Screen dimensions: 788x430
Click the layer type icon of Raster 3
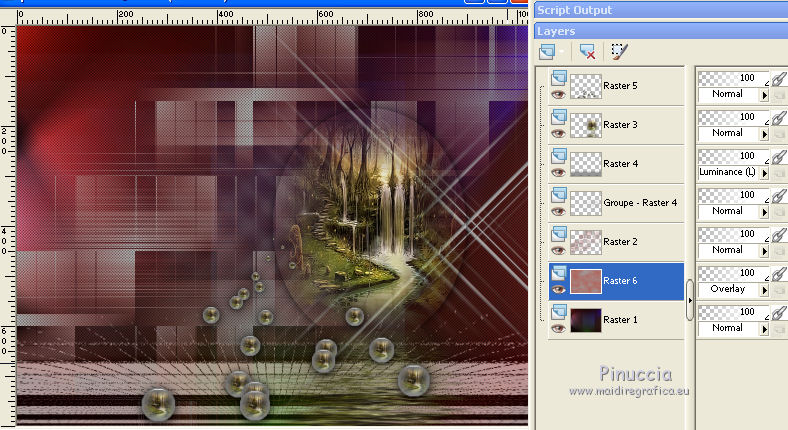point(559,117)
